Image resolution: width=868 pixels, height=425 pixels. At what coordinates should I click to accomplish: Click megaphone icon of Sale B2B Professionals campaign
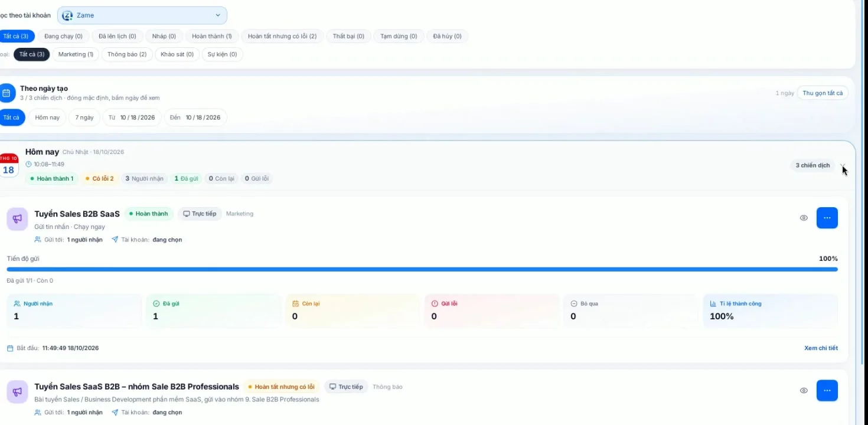[17, 392]
